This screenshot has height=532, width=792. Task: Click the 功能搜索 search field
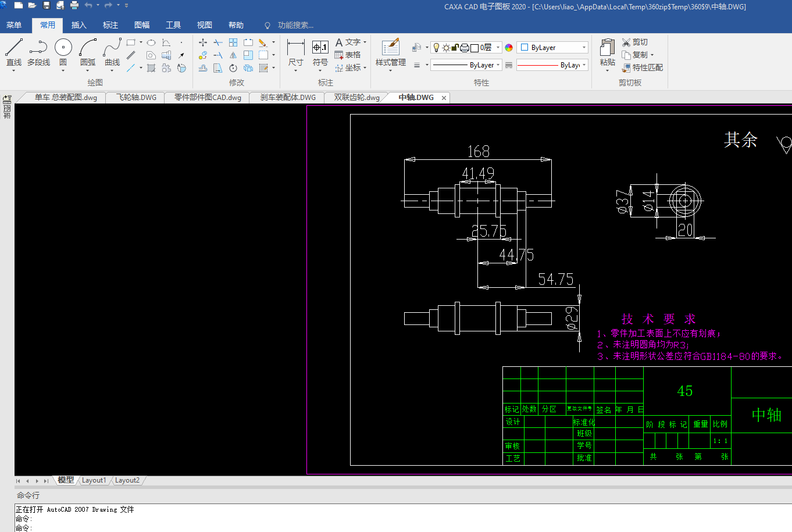click(295, 25)
